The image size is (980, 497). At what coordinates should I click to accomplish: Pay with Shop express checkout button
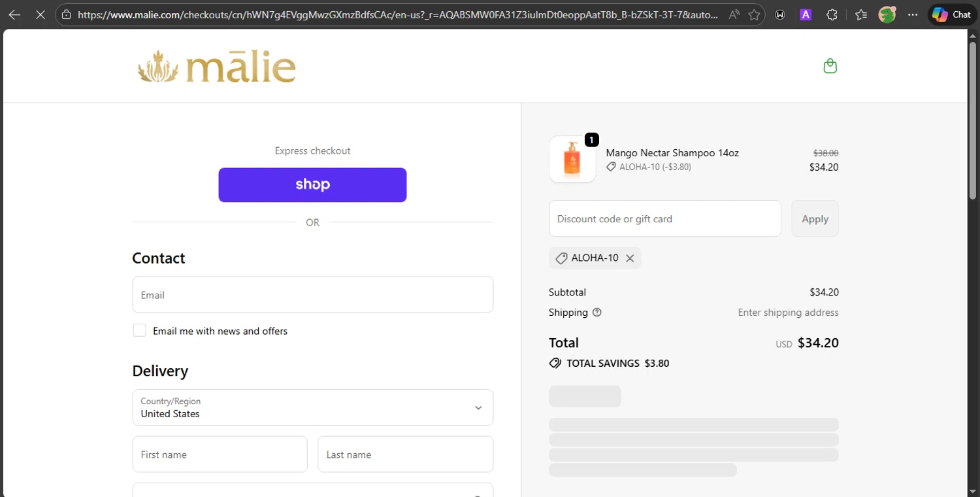click(312, 185)
